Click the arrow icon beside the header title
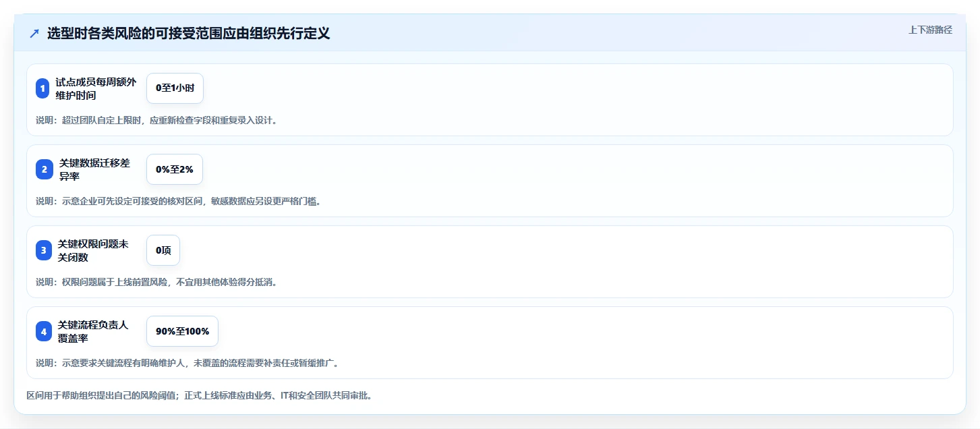 coord(34,34)
